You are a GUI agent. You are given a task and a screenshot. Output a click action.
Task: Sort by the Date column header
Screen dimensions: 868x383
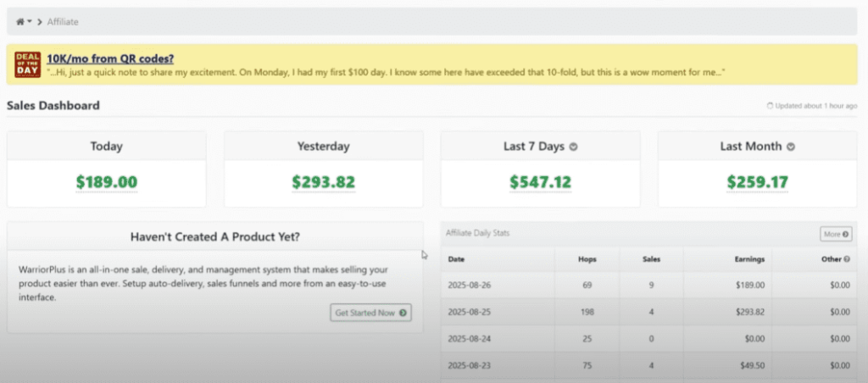(x=456, y=258)
